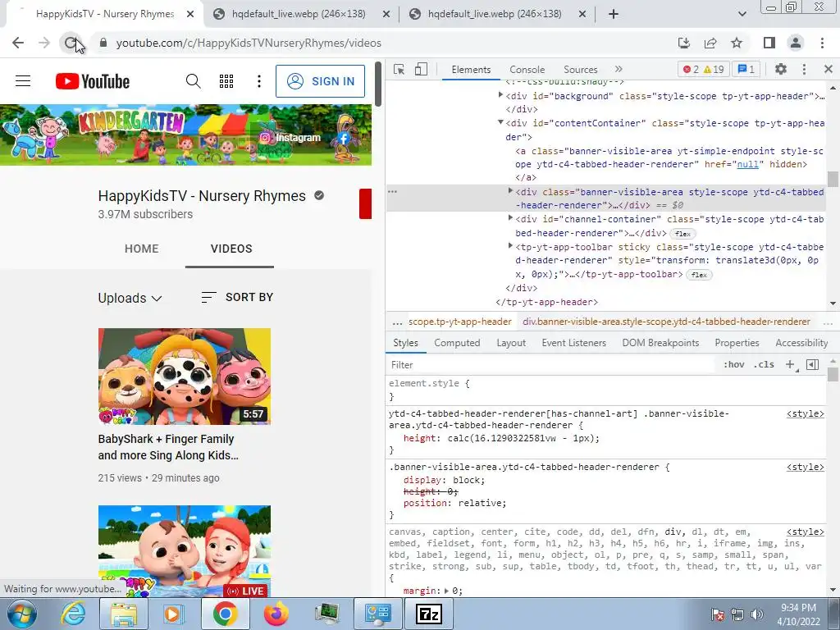Switch to the second hqdefault_live.webp tab
Viewport: 840px width, 630px height.
[495, 15]
